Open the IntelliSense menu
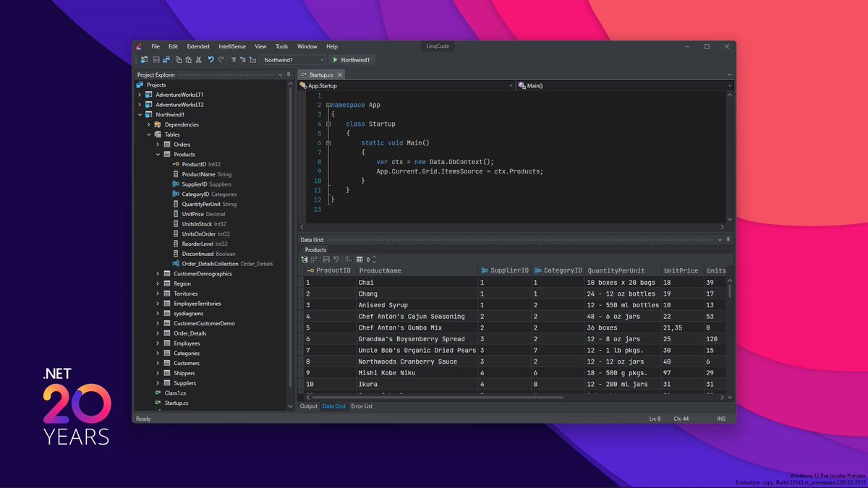Image resolution: width=868 pixels, height=488 pixels. (x=234, y=46)
